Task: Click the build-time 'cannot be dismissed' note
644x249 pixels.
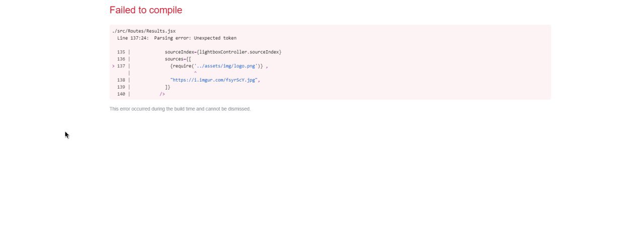Action: tap(180, 109)
